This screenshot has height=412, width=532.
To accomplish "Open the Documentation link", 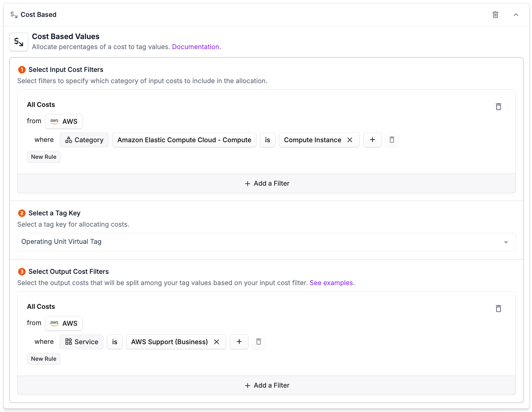I will pos(196,47).
